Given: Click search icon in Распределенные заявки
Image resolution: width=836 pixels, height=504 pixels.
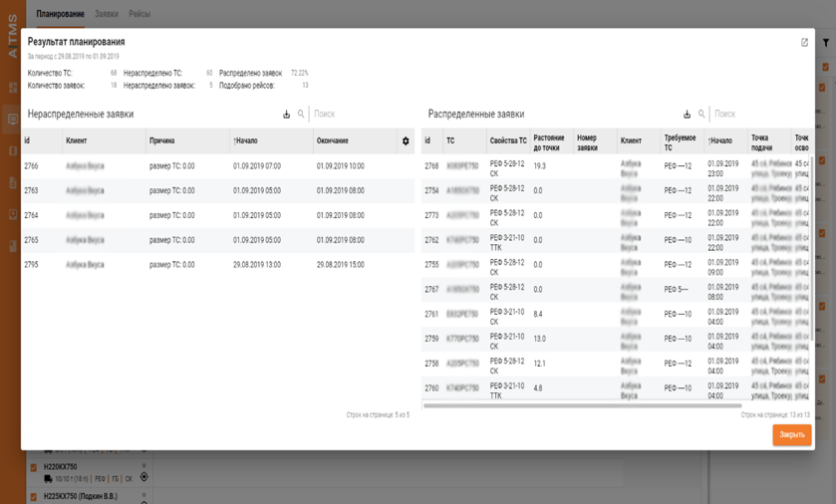Looking at the screenshot, I should [x=701, y=115].
